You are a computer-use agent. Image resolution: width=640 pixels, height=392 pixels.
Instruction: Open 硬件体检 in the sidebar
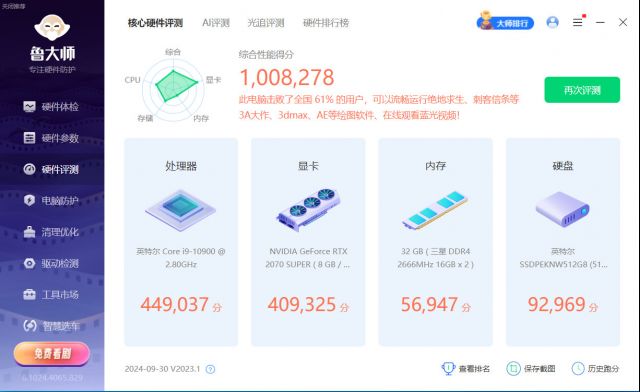51,107
